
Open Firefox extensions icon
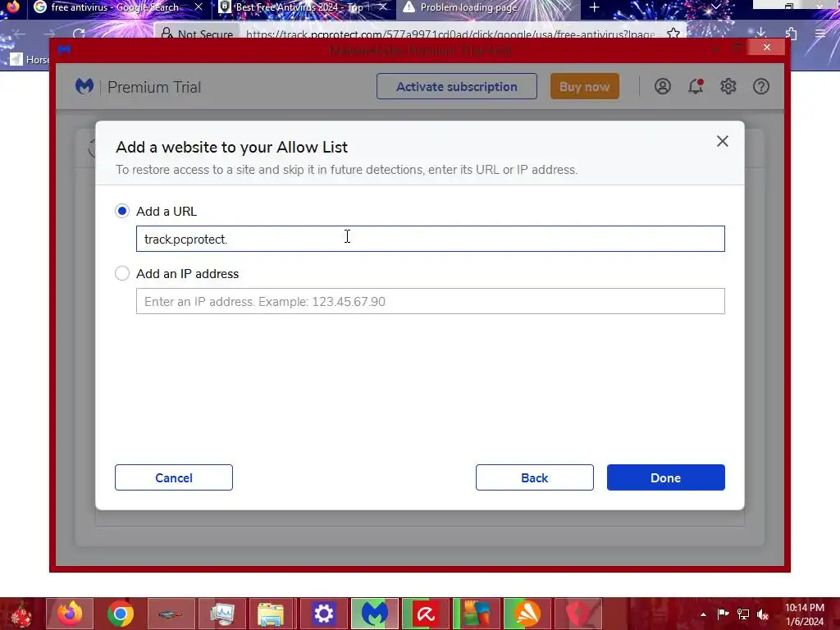coord(791,34)
